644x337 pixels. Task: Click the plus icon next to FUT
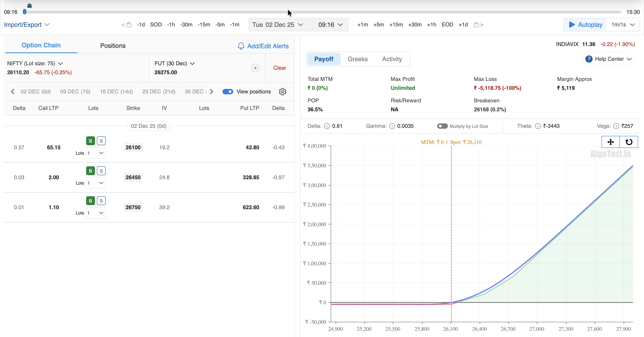[255, 68]
